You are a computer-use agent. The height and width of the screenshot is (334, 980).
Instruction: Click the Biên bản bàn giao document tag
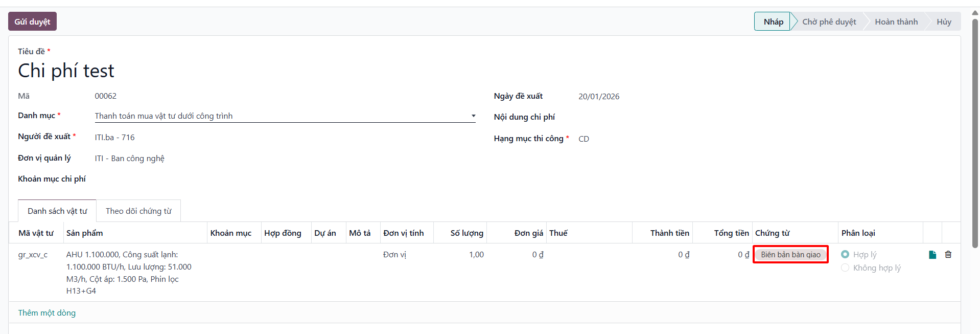tap(790, 255)
